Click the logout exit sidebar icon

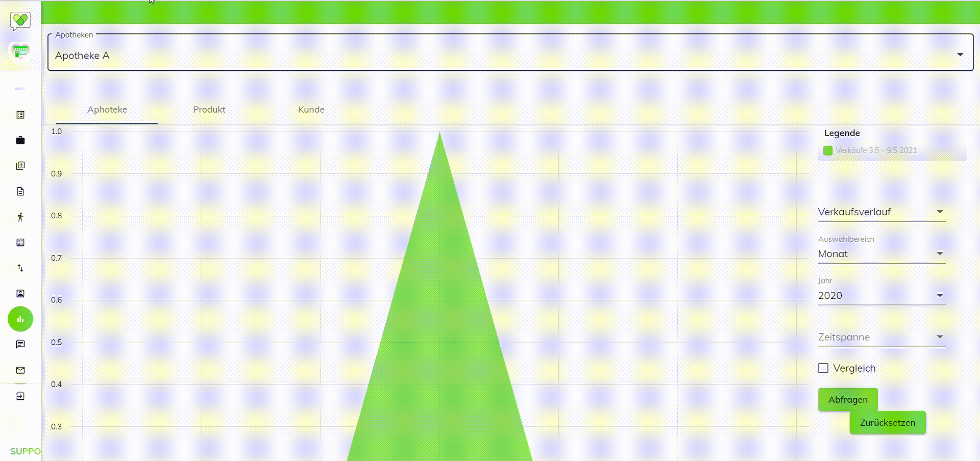pyautogui.click(x=20, y=396)
